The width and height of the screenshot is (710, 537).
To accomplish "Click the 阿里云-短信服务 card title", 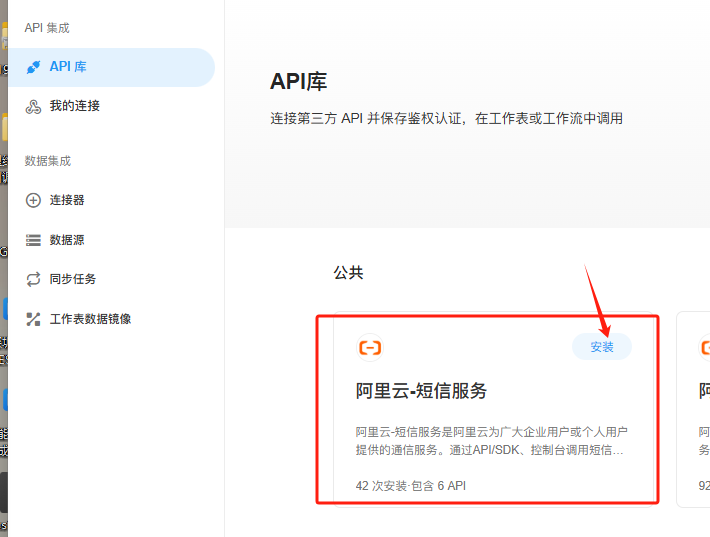I will [x=421, y=391].
